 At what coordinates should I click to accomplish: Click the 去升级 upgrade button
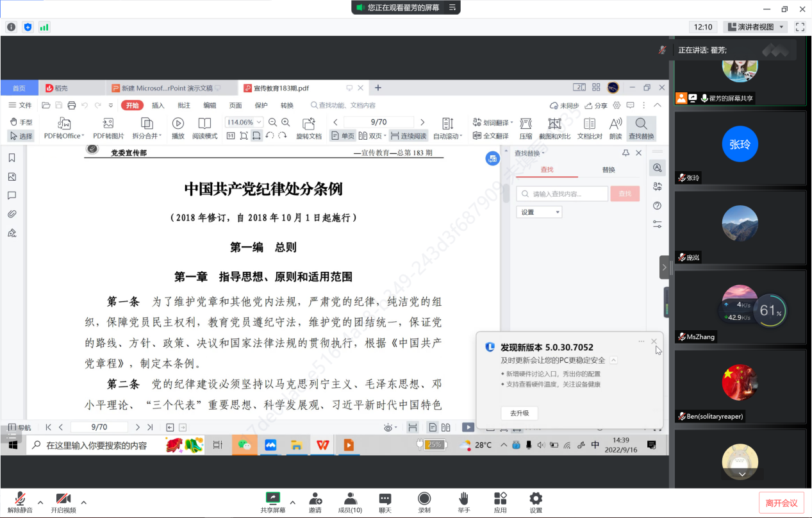point(519,414)
